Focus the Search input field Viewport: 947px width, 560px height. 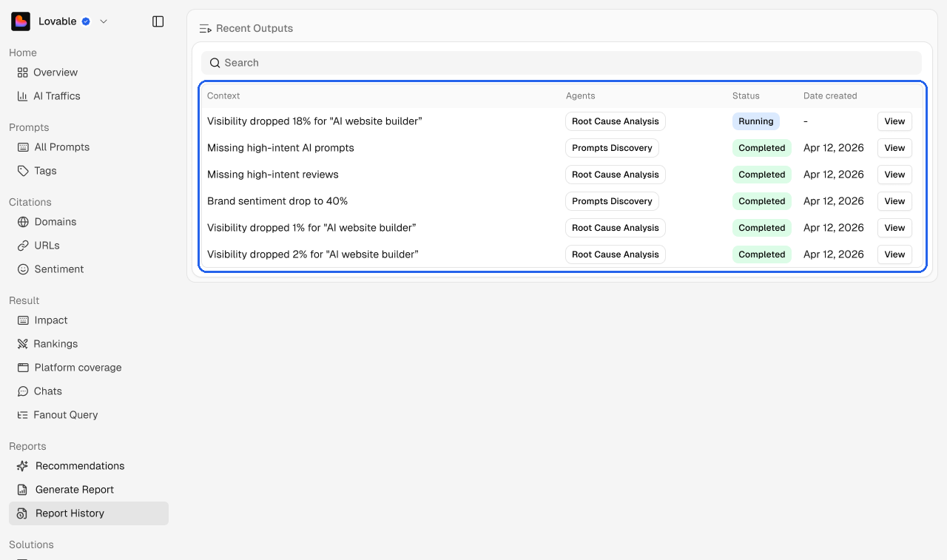point(562,63)
